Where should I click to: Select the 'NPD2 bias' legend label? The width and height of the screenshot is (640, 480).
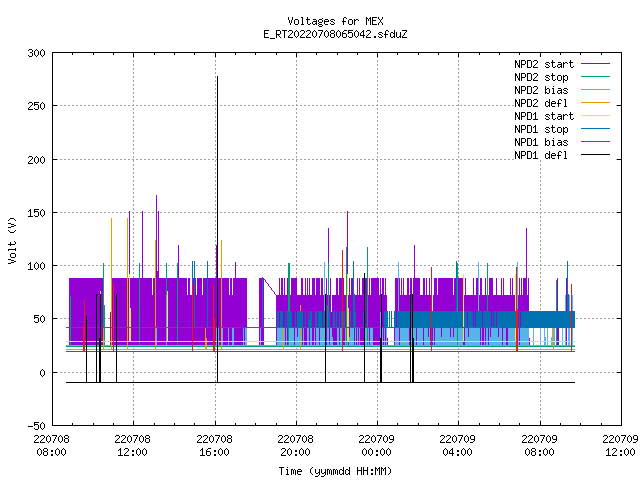coord(541,90)
